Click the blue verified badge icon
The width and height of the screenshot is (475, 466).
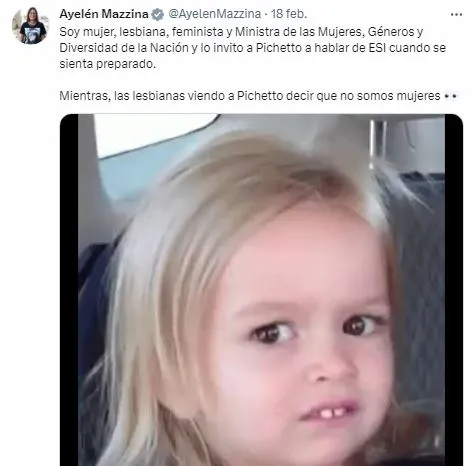157,14
